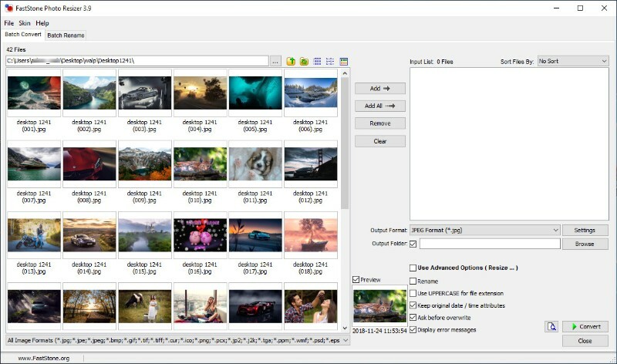Click the FastStone app icon in title bar

click(x=8, y=8)
